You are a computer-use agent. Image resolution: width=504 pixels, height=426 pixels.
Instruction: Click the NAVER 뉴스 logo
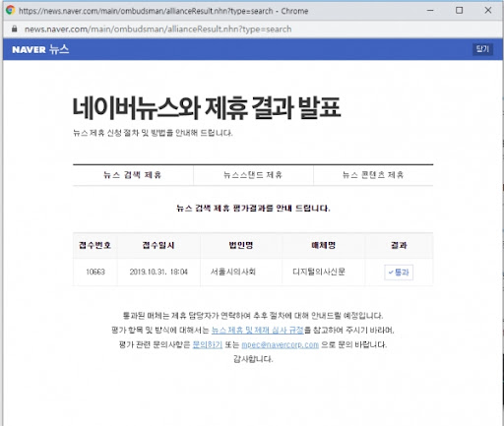[40, 49]
